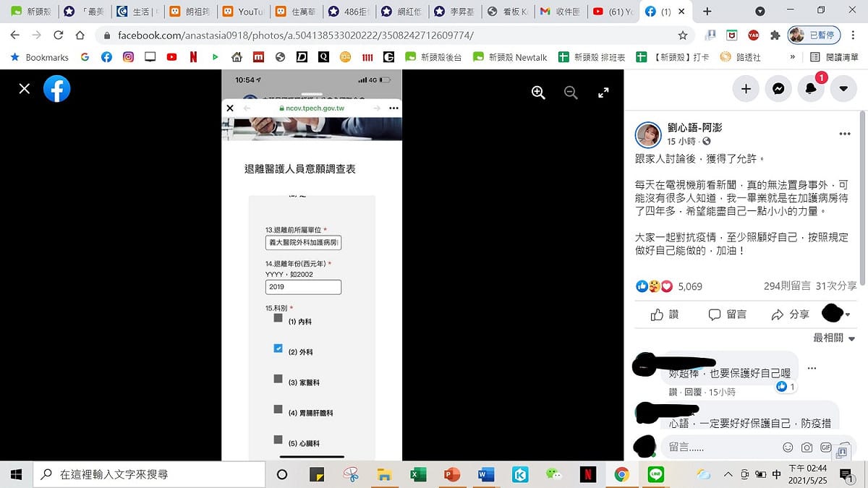The height and width of the screenshot is (488, 868).
Task: Switch to the 李昇 browser tab
Action: [x=454, y=12]
